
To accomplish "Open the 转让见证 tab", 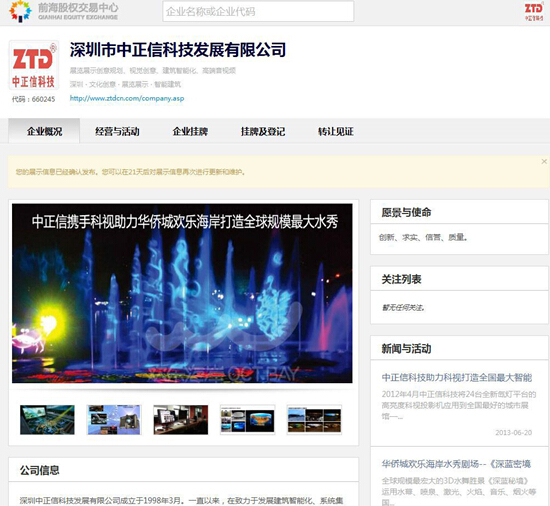I will coord(336,131).
